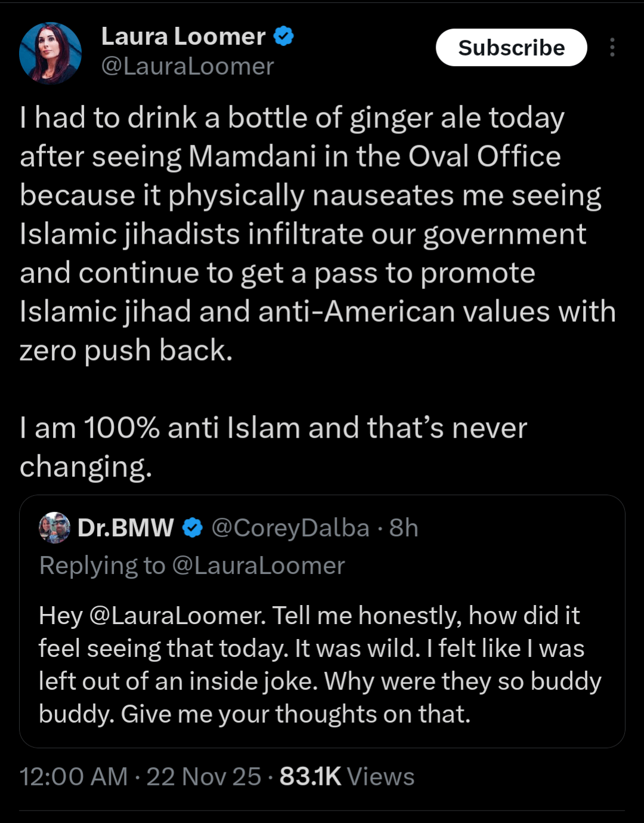Screen dimensions: 644x823
Task: Click the Subscribe button
Action: pyautogui.click(x=511, y=48)
